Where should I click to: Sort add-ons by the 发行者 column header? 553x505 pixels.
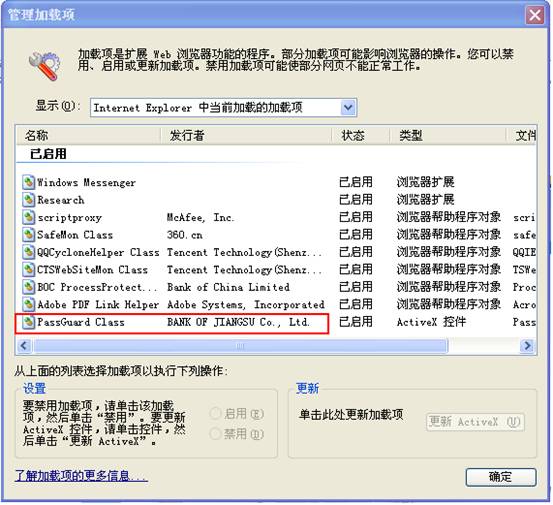click(246, 135)
